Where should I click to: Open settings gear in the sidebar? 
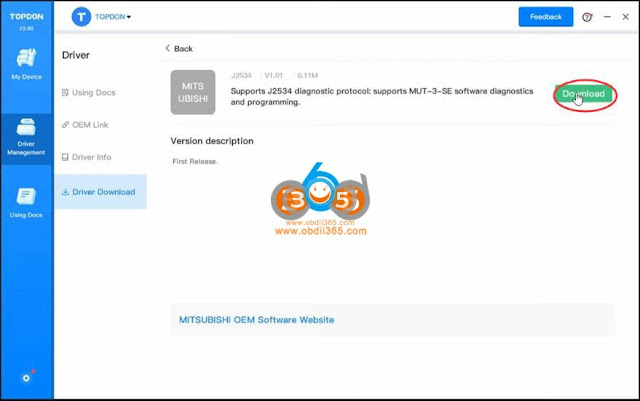coord(26,378)
